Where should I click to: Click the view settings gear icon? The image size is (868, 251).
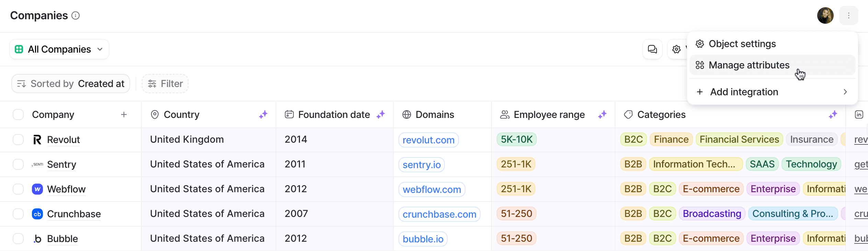(676, 49)
